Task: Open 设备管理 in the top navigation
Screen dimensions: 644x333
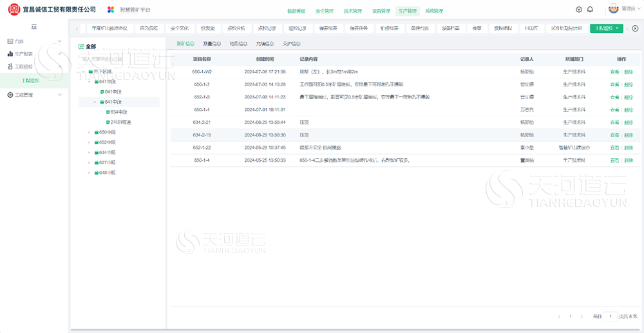Action: pyautogui.click(x=381, y=11)
